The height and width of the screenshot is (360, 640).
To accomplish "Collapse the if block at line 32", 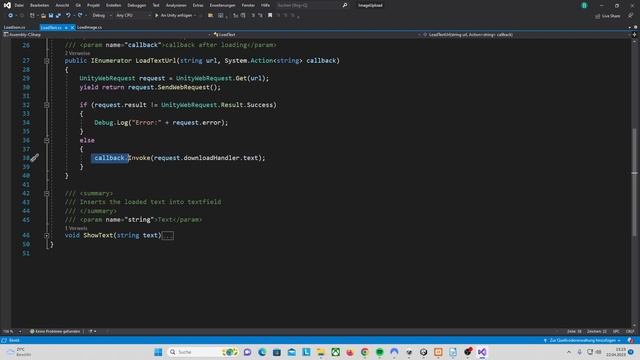I will coord(47,105).
